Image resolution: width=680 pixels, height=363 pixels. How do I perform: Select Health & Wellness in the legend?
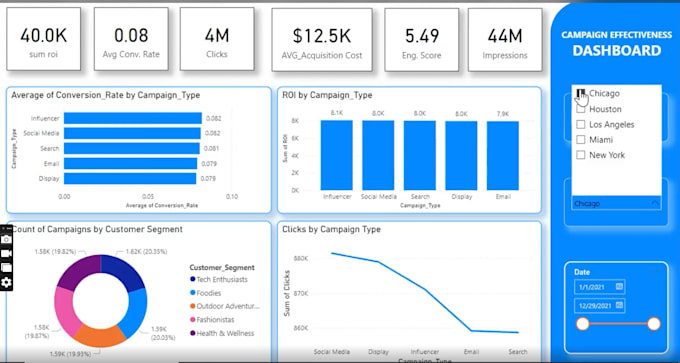[222, 333]
